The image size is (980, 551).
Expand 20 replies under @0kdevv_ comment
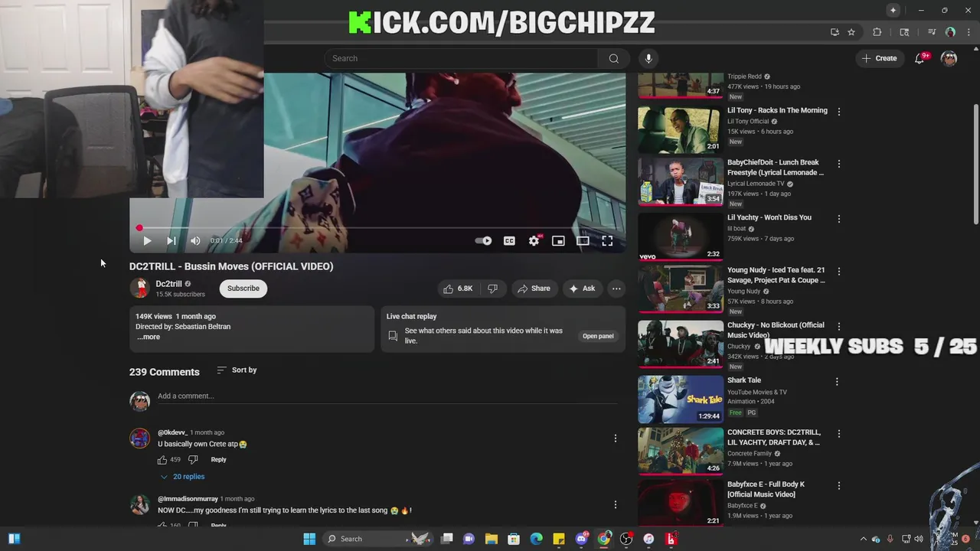[182, 477]
